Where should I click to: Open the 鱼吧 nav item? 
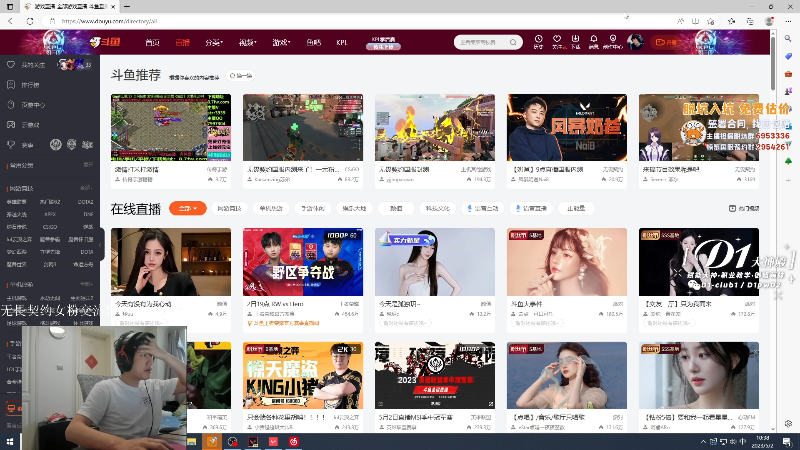coord(313,42)
